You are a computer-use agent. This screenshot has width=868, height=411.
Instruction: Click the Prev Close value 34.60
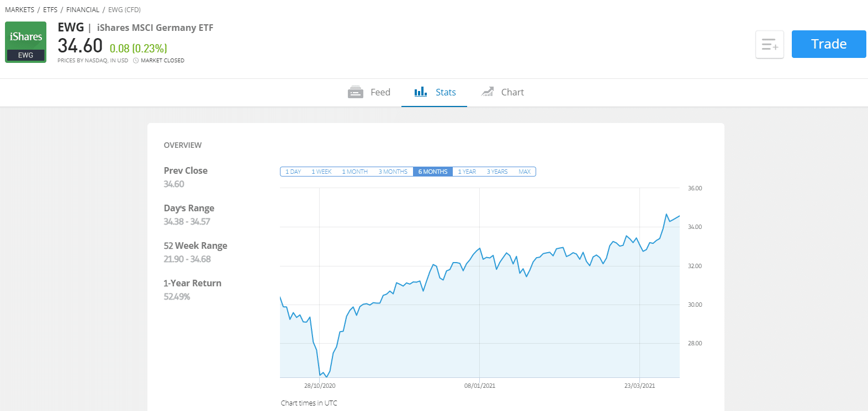(174, 184)
